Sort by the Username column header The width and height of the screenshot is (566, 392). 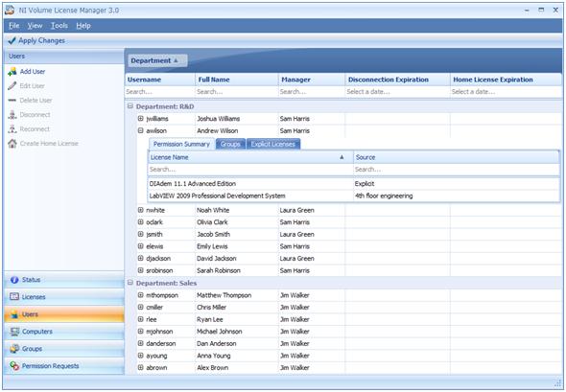tap(160, 80)
